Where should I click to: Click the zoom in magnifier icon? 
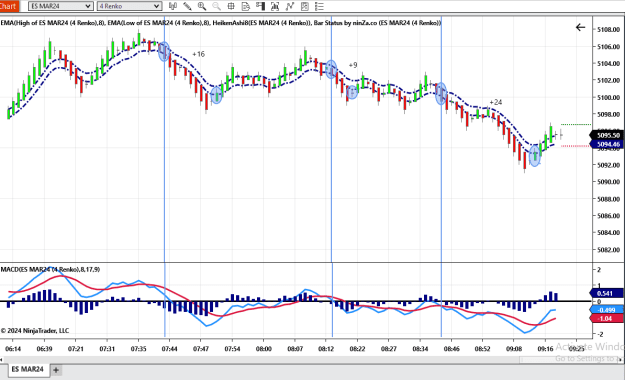pyautogui.click(x=202, y=6)
